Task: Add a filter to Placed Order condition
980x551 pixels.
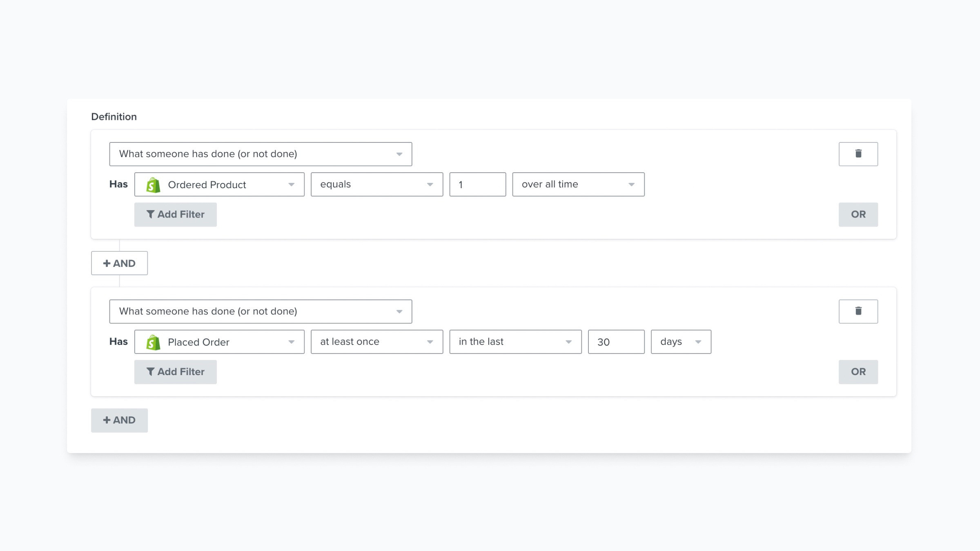Action: click(x=175, y=372)
